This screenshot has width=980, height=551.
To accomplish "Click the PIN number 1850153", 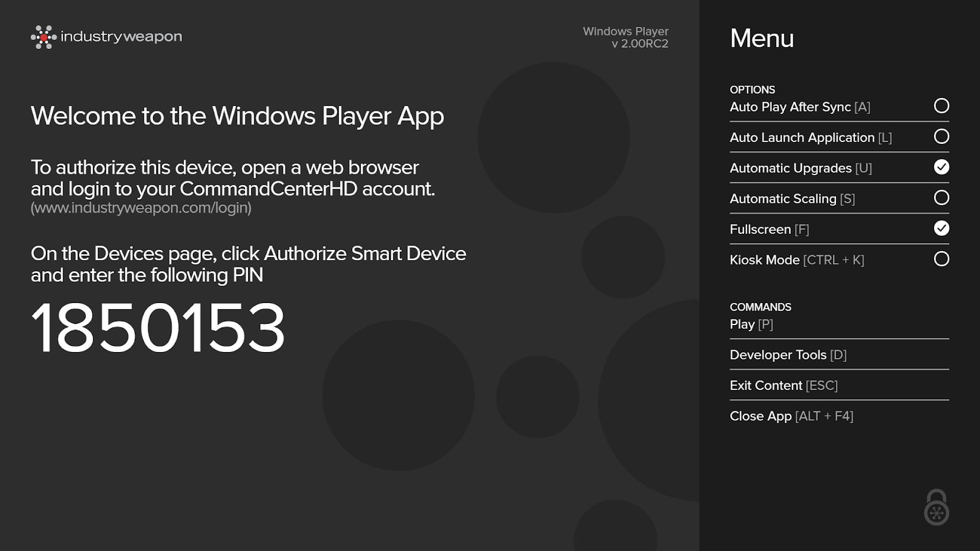I will point(158,328).
